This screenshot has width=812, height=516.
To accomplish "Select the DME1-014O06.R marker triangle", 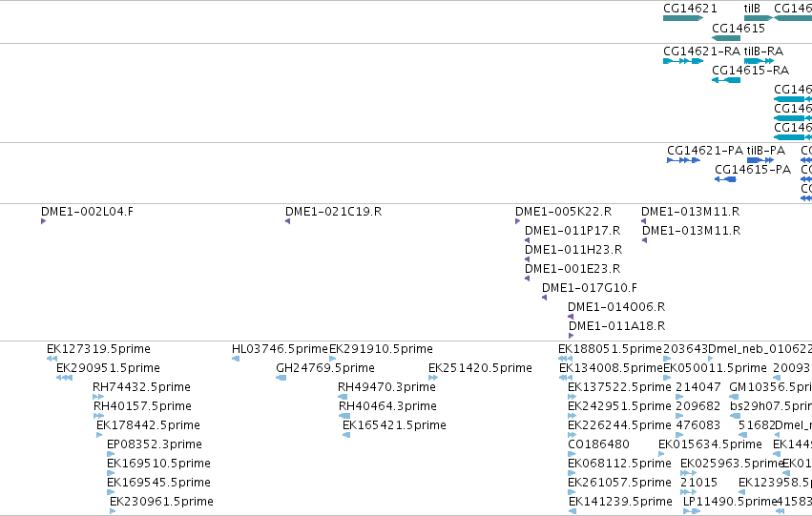I will tap(571, 317).
